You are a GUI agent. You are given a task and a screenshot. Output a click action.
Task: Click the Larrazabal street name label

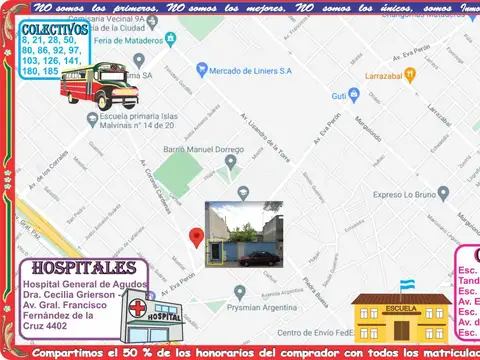coord(440,116)
